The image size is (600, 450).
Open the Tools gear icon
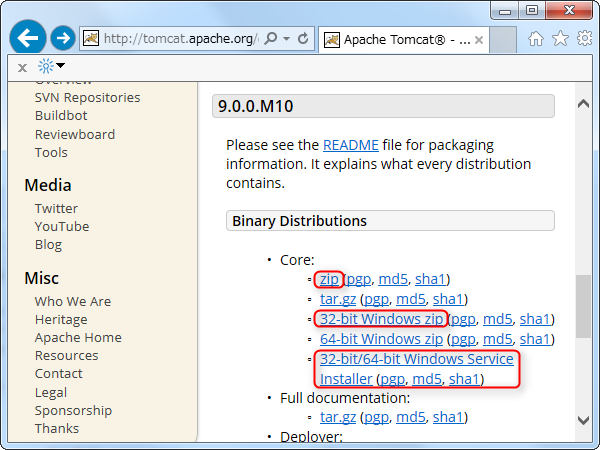pos(584,38)
